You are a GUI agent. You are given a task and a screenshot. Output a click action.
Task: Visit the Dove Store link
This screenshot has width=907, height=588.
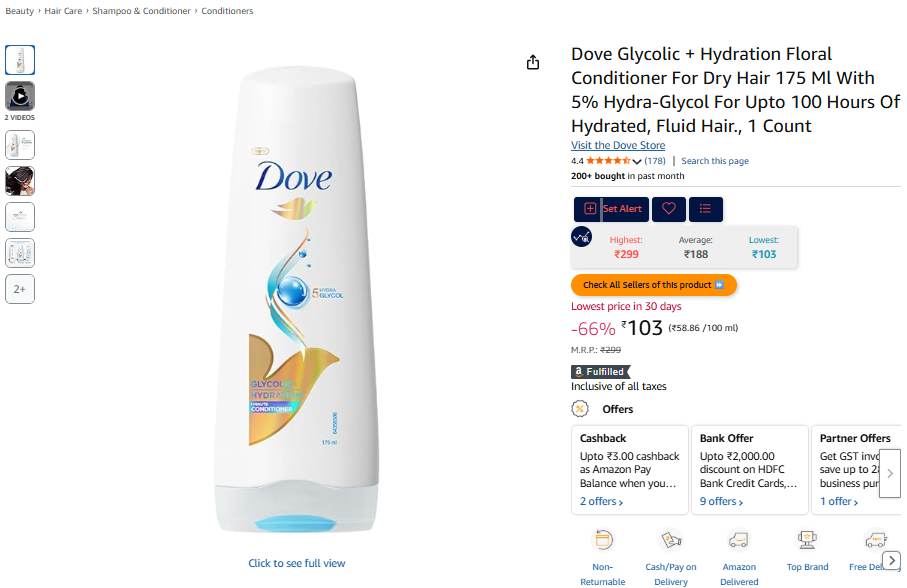click(618, 146)
